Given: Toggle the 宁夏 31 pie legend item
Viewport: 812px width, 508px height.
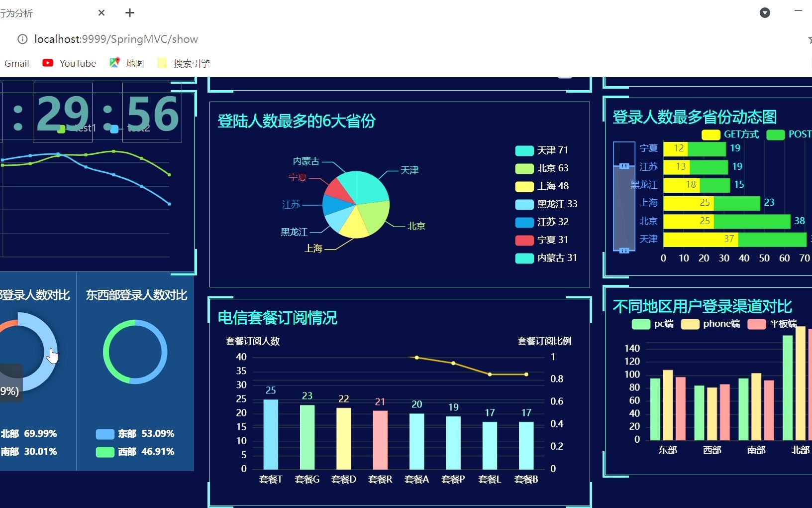Looking at the screenshot, I should tap(541, 240).
